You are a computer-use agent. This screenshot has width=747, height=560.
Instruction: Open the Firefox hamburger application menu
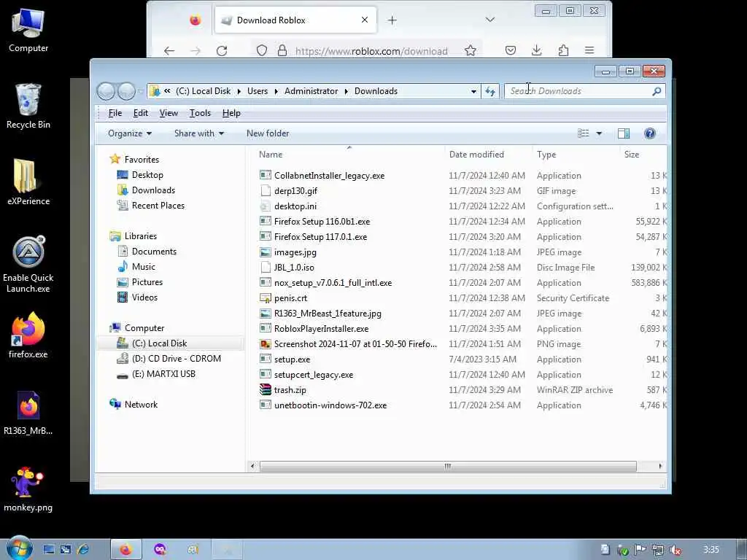pos(589,50)
